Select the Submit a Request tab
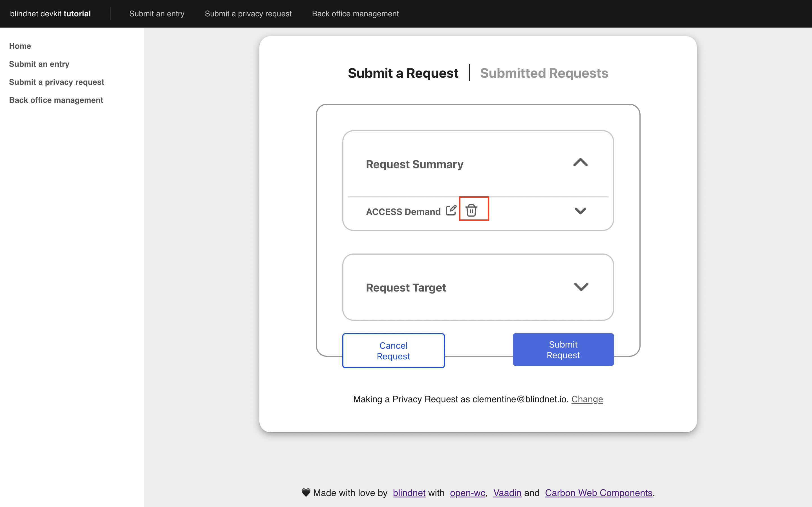Image resolution: width=812 pixels, height=507 pixels. (x=403, y=73)
